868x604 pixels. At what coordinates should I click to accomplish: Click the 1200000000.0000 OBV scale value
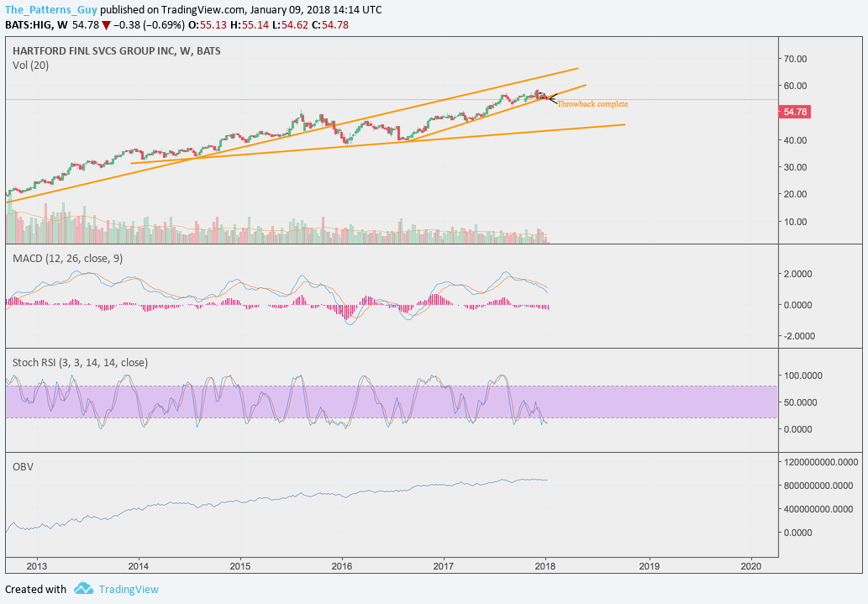coord(821,462)
